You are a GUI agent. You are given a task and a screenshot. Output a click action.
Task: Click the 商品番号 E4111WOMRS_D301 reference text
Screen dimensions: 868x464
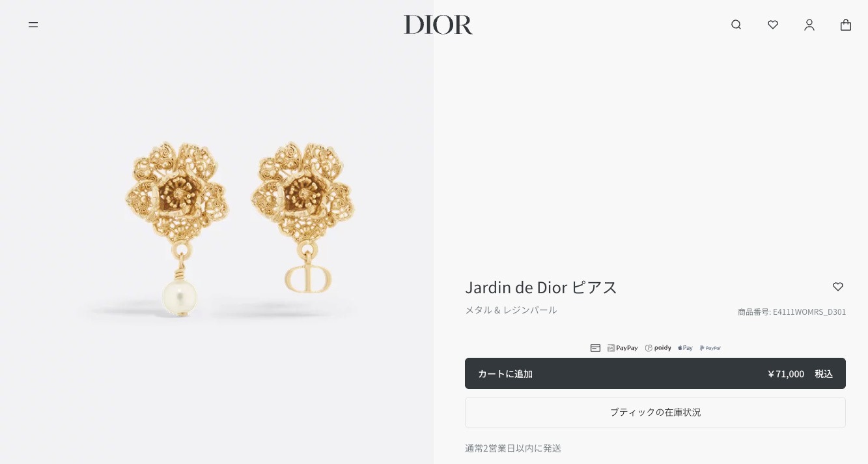click(792, 312)
